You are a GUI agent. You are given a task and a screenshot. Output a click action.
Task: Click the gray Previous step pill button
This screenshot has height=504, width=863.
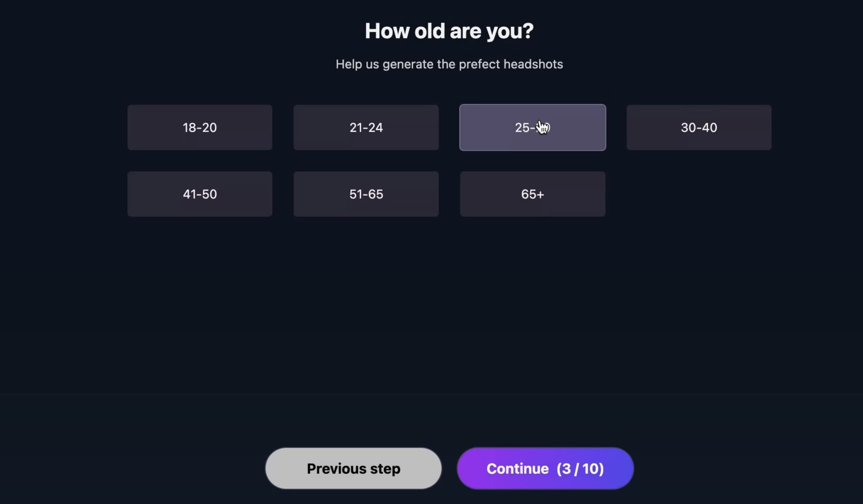click(353, 468)
